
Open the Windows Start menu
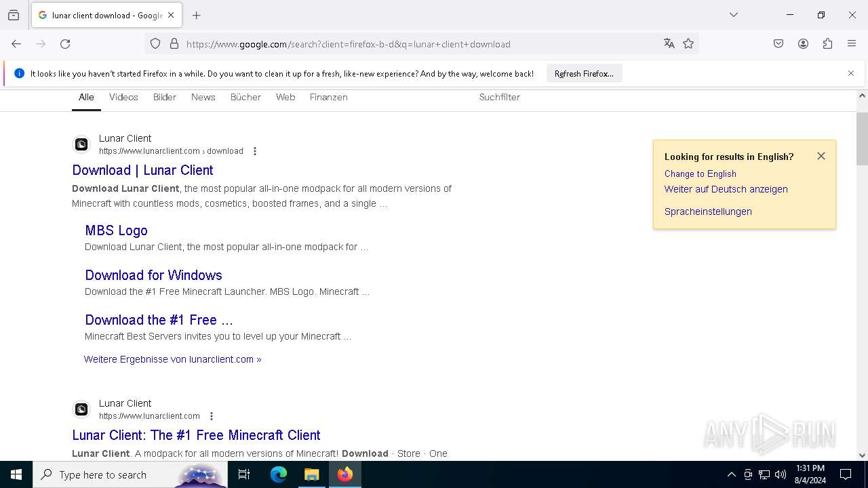coord(16,474)
